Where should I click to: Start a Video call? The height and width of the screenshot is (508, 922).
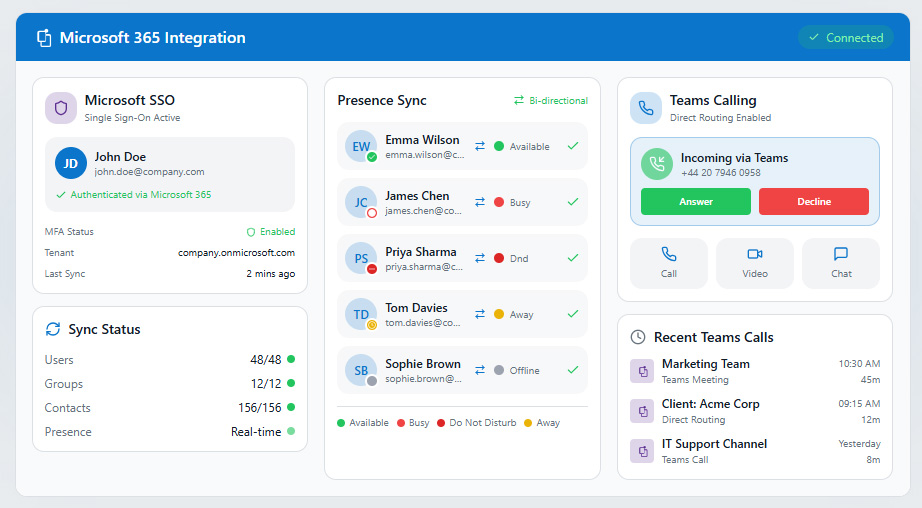755,263
